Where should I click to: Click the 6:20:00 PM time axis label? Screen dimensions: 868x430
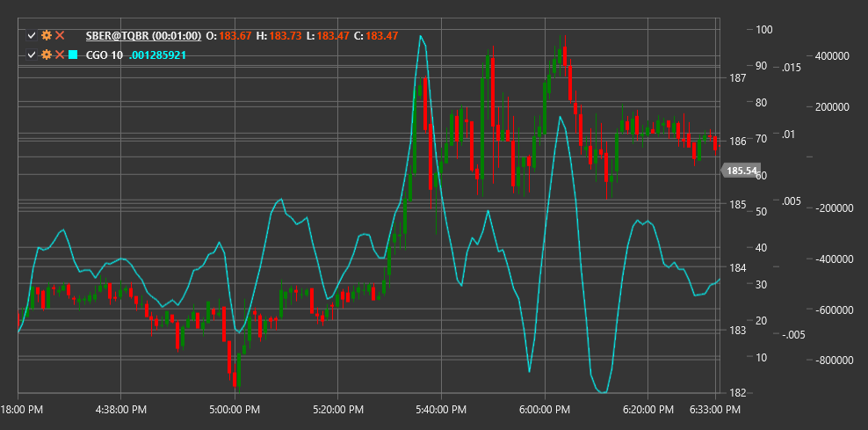(x=647, y=411)
